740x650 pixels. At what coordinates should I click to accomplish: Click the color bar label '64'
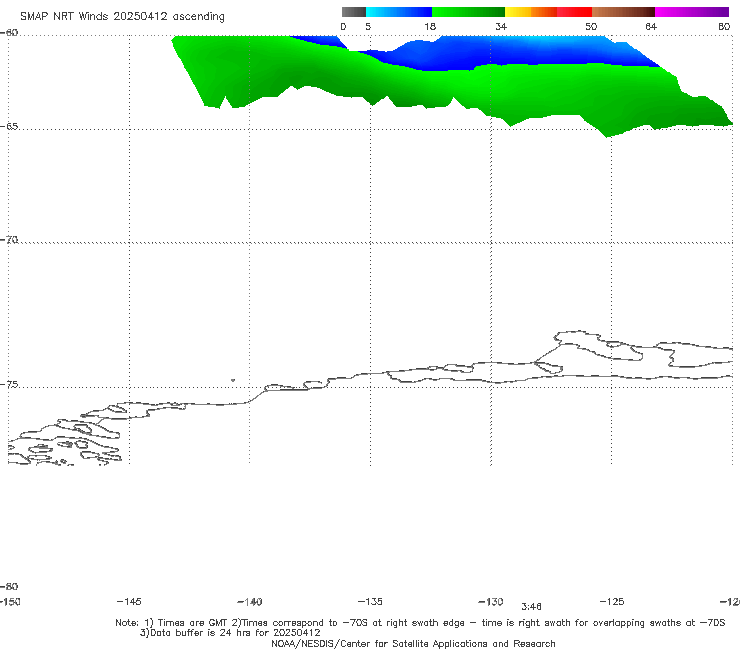coord(651,27)
